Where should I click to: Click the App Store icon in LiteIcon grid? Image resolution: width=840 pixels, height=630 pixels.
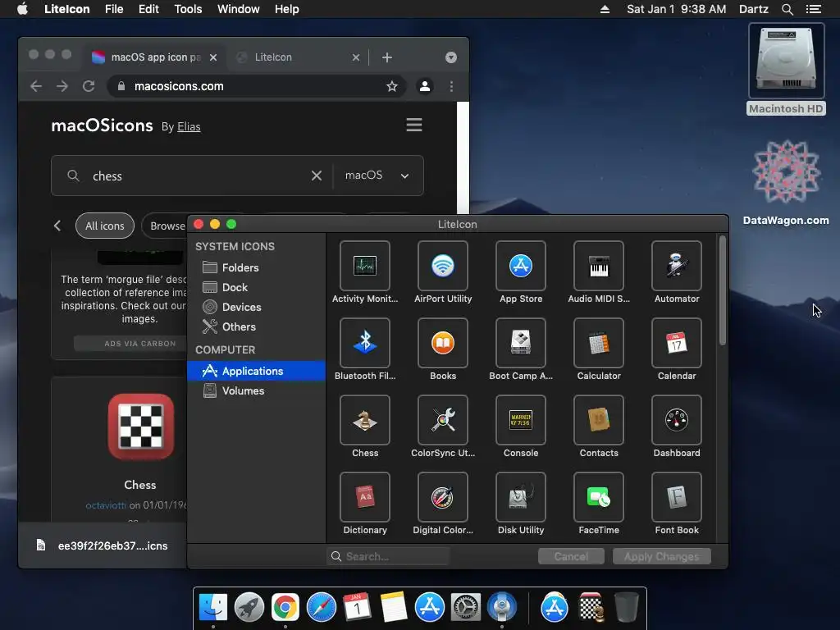coord(521,266)
